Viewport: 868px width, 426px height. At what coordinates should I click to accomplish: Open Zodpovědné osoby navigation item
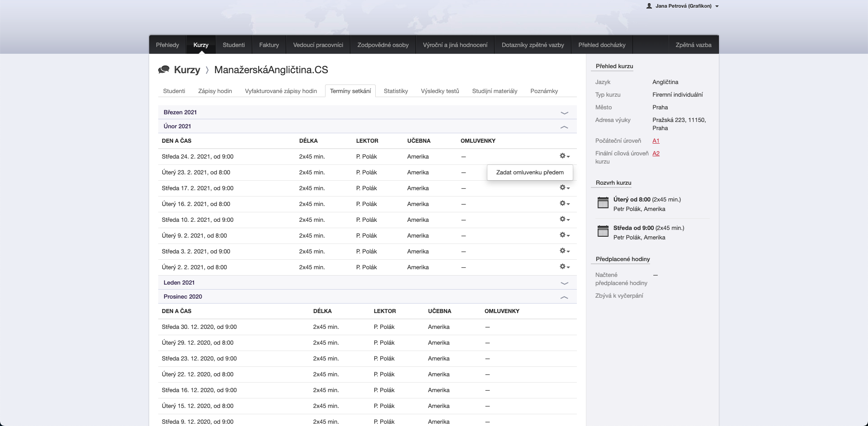point(383,45)
